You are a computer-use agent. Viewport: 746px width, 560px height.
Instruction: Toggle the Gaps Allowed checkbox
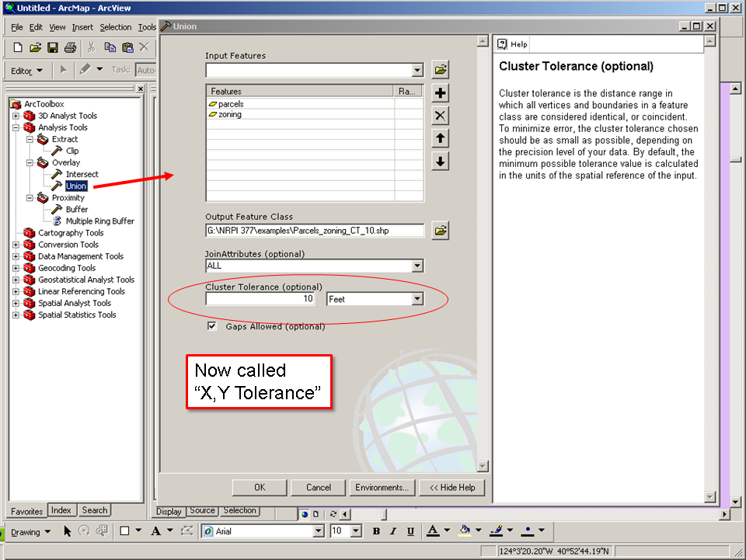click(211, 326)
